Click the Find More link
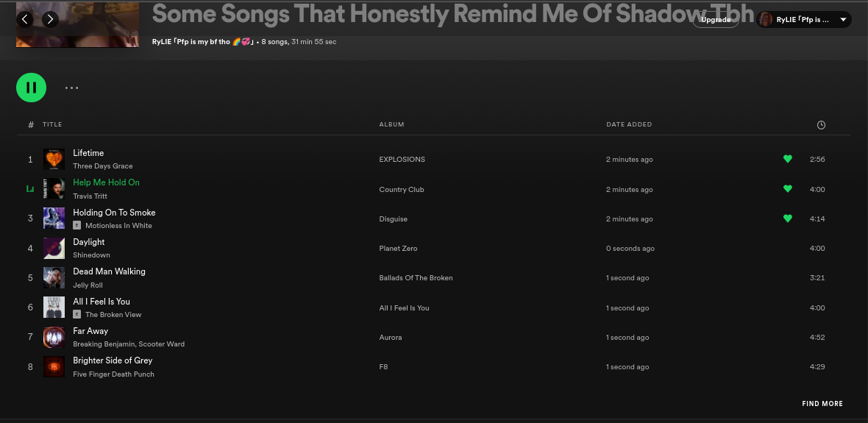Image resolution: width=868 pixels, height=423 pixels. click(822, 404)
